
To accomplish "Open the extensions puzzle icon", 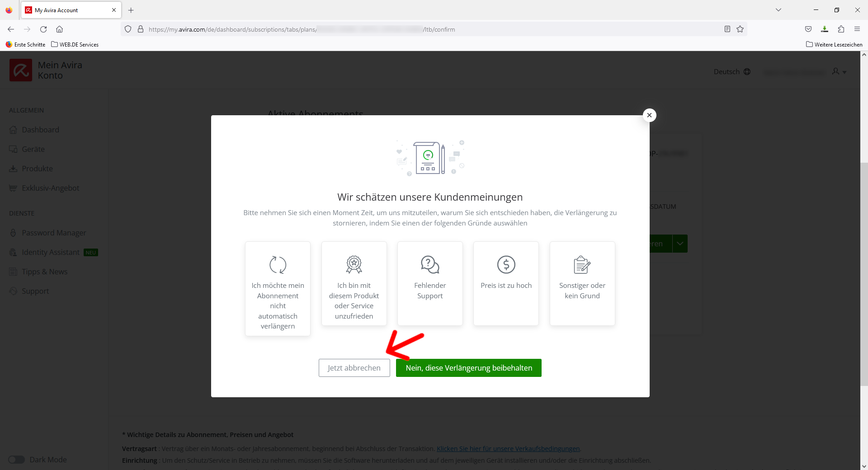I will [841, 29].
